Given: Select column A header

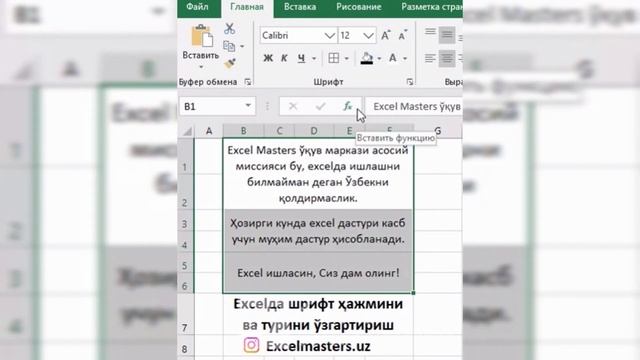Looking at the screenshot, I should [209, 131].
